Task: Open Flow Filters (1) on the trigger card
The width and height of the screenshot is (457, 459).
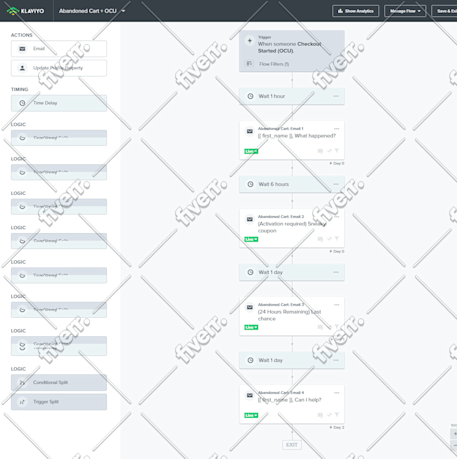Action: [x=274, y=64]
